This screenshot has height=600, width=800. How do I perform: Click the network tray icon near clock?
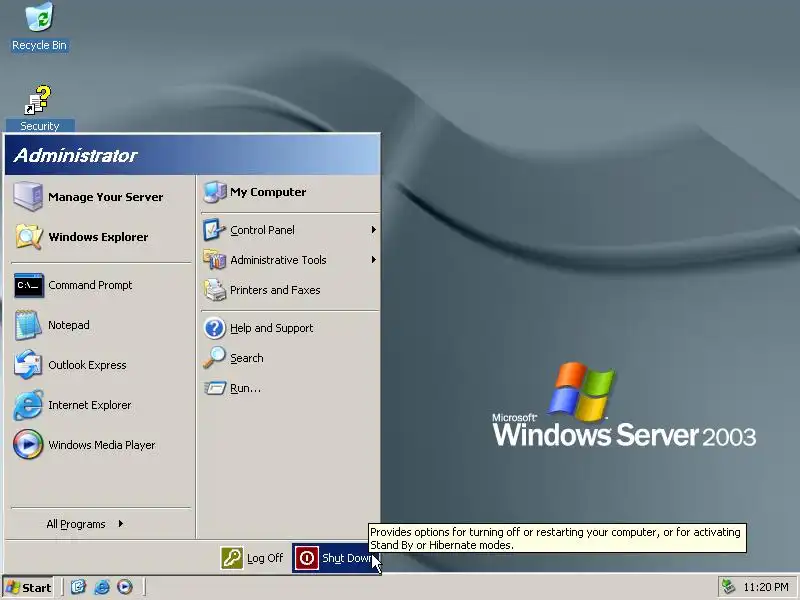tap(728, 587)
